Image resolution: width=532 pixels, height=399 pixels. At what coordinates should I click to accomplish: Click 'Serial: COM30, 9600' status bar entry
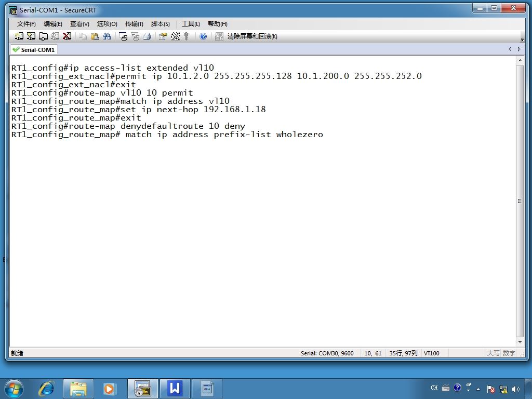(327, 353)
